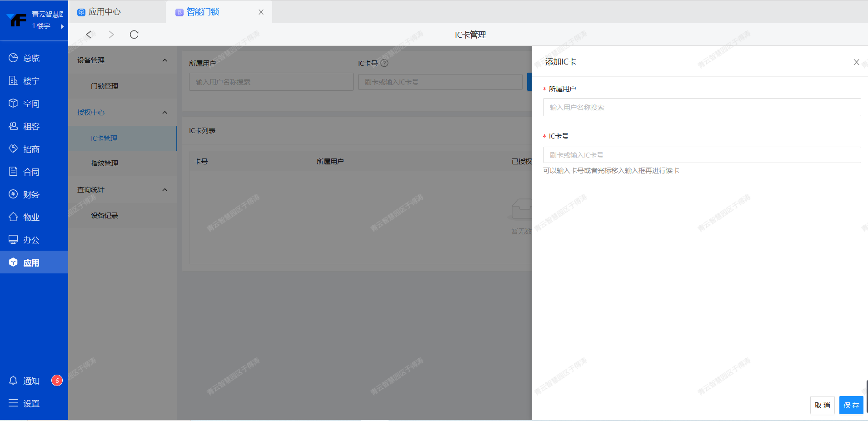Close the 添加IC卡 drawer panel
The width and height of the screenshot is (868, 421).
coord(856,62)
